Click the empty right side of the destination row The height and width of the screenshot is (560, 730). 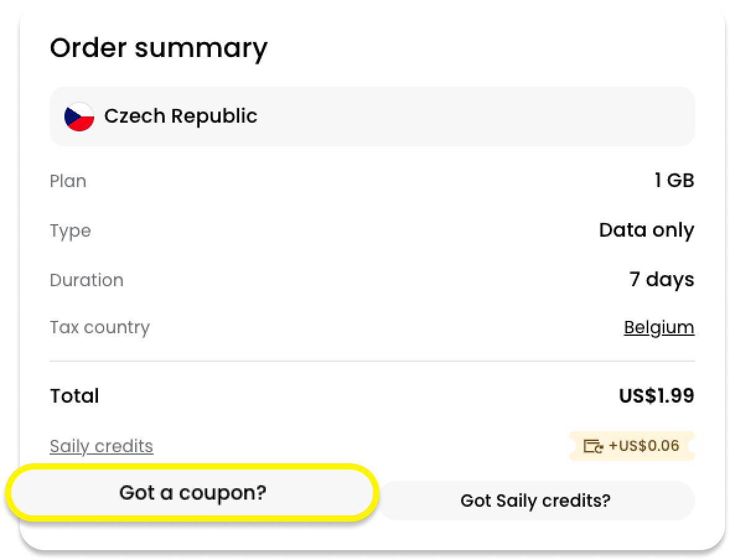click(496, 116)
